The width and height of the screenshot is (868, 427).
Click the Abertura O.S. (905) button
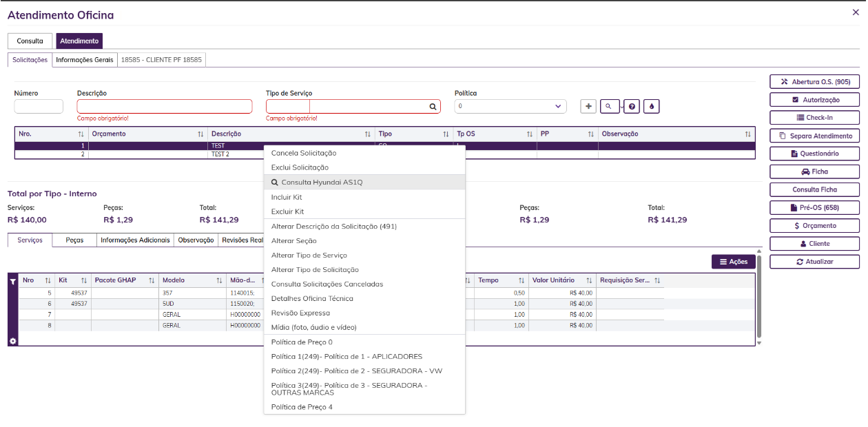(x=814, y=82)
